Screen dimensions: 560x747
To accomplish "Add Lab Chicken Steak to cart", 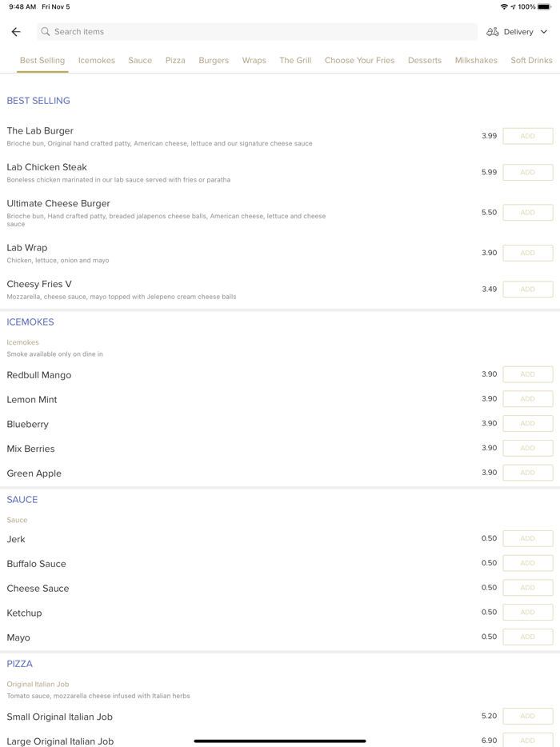I will click(x=527, y=172).
